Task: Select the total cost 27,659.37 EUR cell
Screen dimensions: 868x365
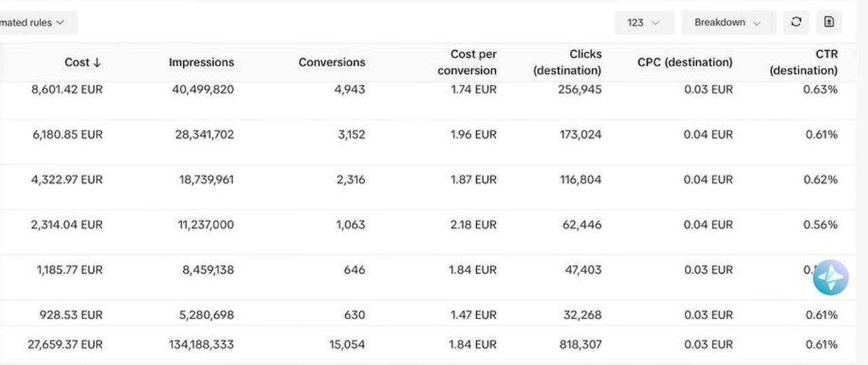Action: pyautogui.click(x=65, y=345)
